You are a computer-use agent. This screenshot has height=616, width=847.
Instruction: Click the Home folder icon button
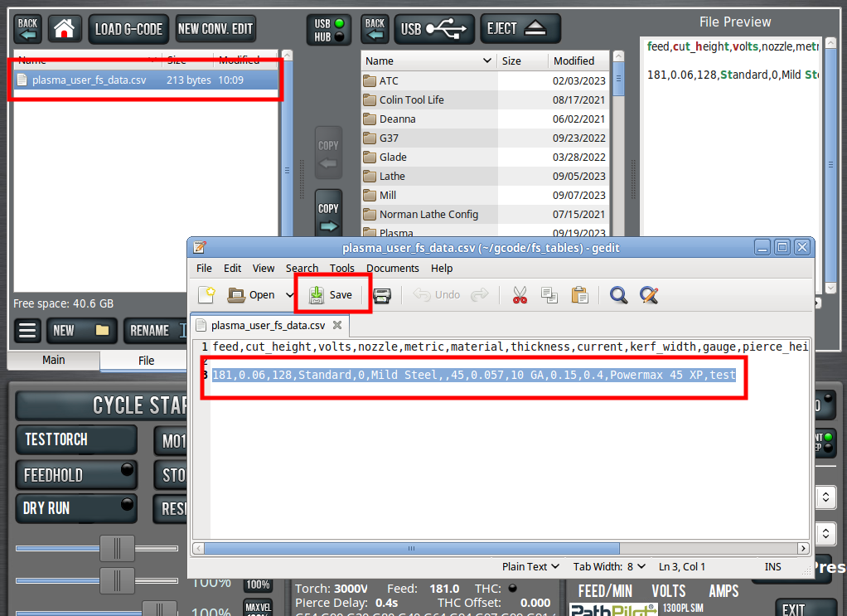tap(65, 29)
